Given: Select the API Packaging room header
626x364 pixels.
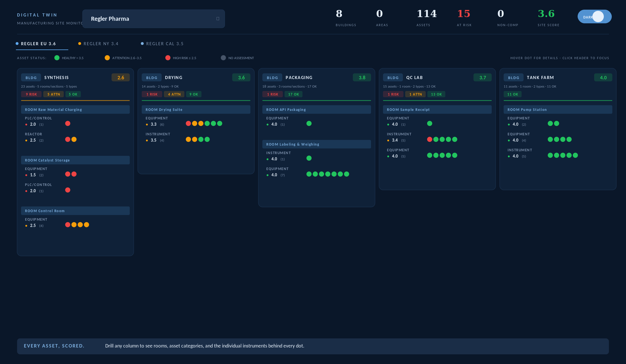Looking at the screenshot, I should (317, 110).
